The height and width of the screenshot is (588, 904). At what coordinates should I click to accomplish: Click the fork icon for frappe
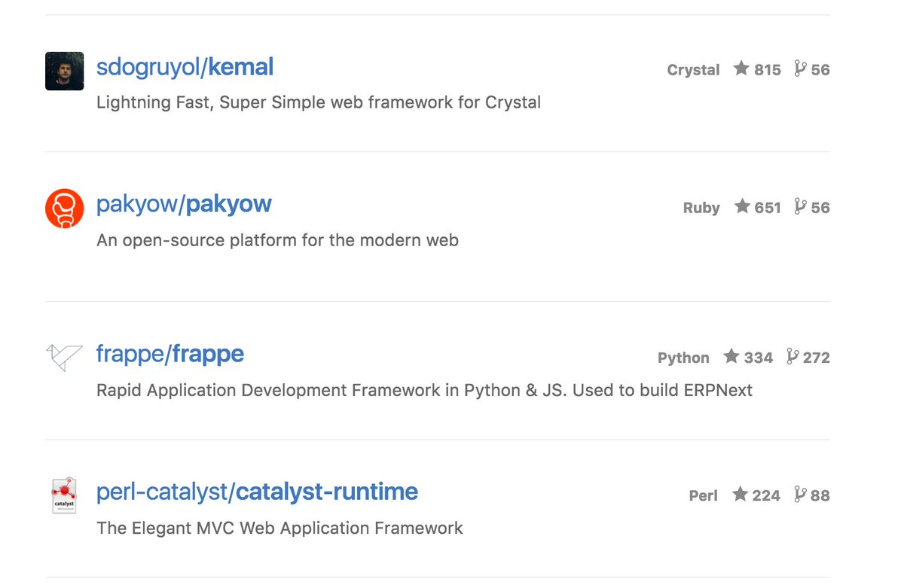(792, 356)
